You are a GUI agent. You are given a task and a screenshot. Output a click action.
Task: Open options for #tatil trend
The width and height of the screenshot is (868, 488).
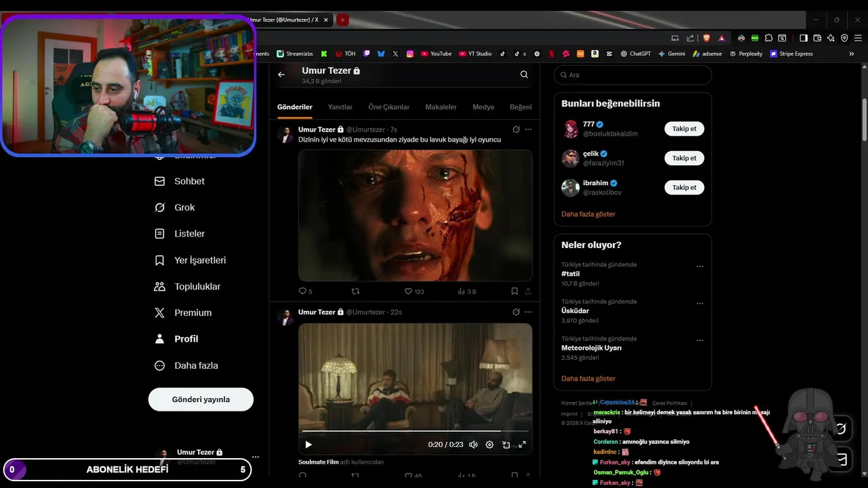700,266
